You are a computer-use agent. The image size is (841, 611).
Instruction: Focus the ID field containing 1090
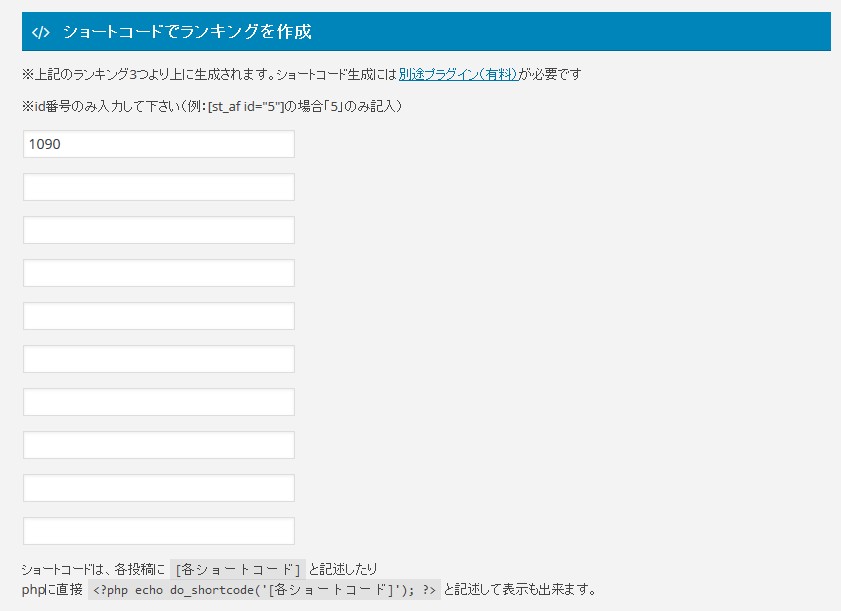[x=159, y=144]
